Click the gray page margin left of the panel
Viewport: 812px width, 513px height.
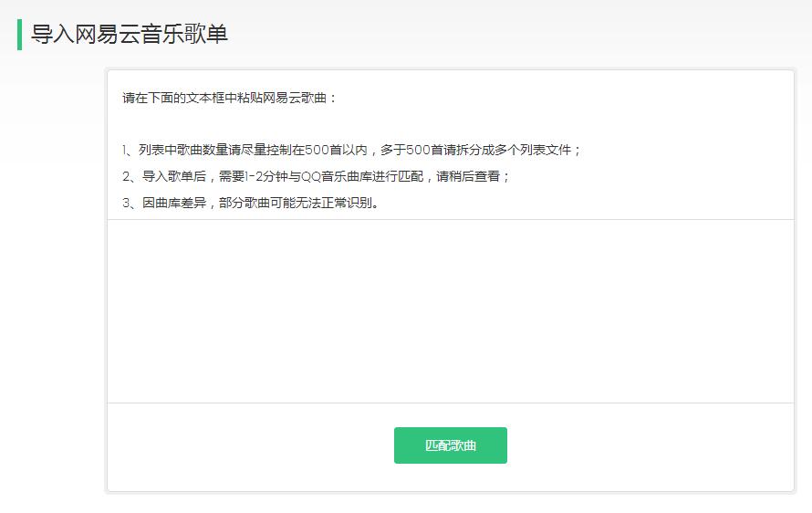[x=53, y=274]
